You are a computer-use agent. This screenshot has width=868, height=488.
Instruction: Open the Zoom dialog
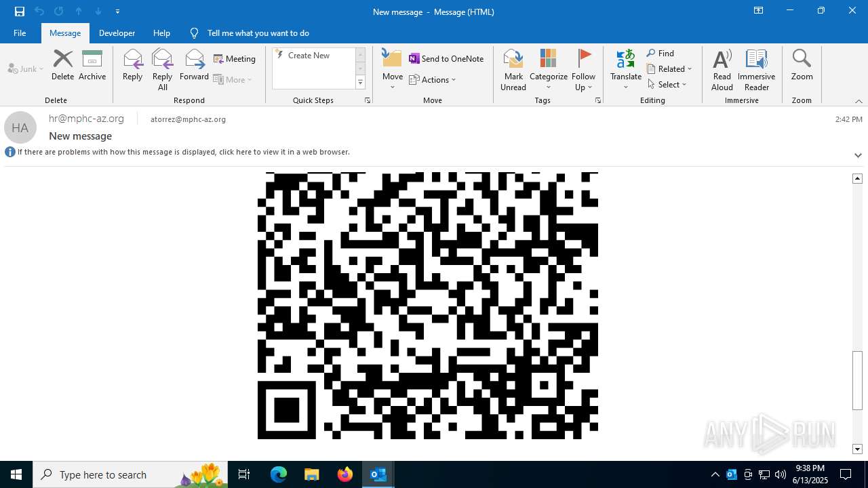802,66
